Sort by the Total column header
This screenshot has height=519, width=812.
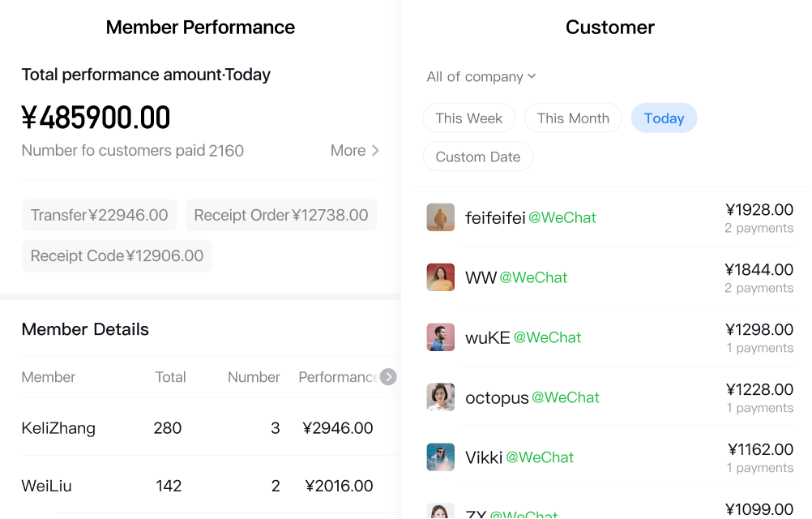coord(170,377)
